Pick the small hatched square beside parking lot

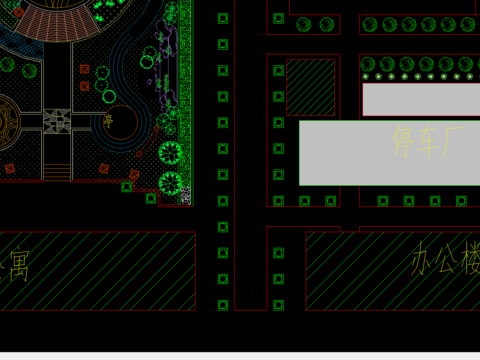pos(311,88)
